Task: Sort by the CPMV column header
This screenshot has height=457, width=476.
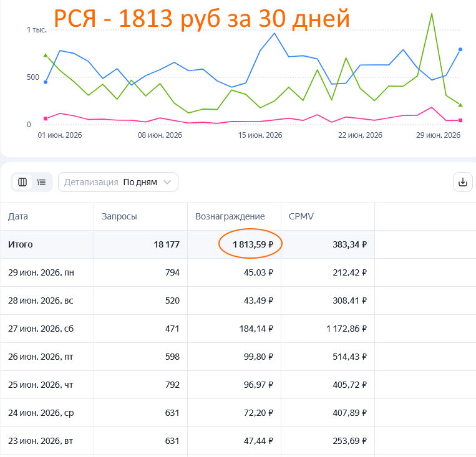Action: (301, 216)
